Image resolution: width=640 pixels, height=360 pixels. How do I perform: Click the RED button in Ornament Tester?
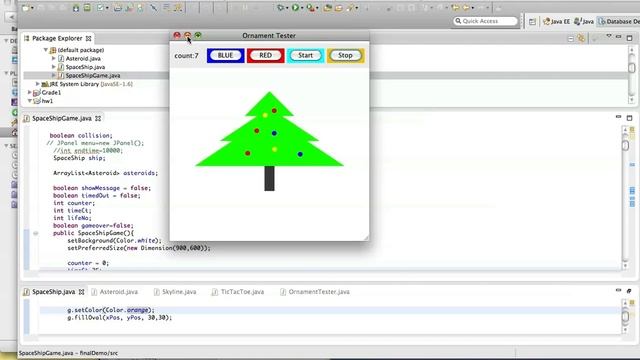tap(265, 56)
